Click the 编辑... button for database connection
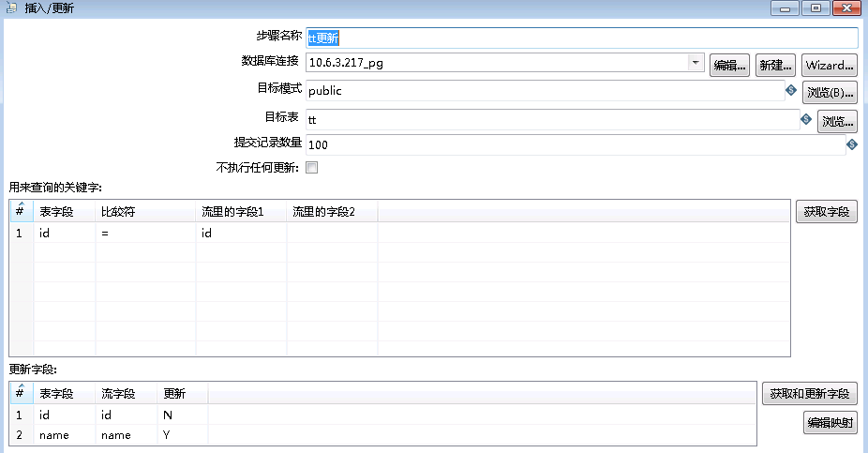Screen dimensions: 868x453 click(729, 66)
